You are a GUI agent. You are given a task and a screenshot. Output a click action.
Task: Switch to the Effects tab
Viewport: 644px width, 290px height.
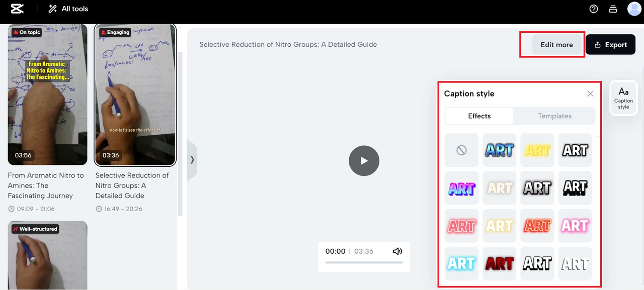[x=479, y=116]
